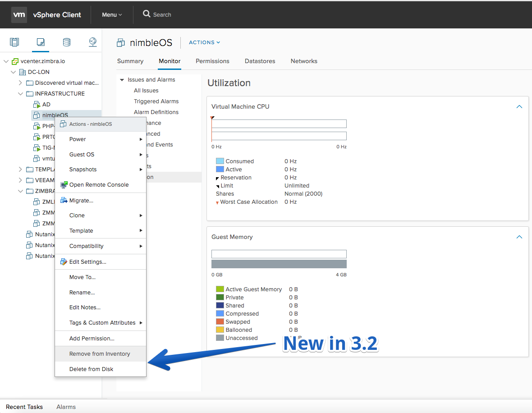Viewport: 532px width, 413px height.
Task: Choose Edit Settings... menu entry
Action: (x=101, y=262)
